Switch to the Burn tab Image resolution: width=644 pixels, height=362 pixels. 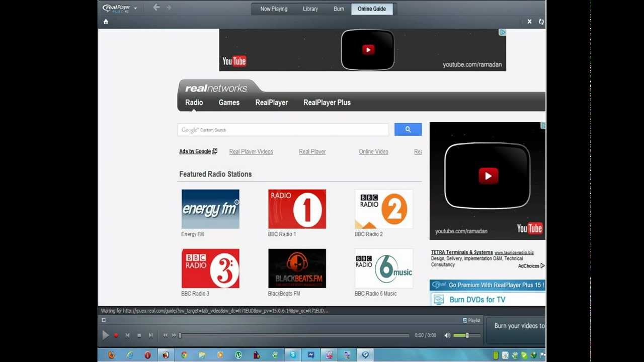tap(339, 9)
